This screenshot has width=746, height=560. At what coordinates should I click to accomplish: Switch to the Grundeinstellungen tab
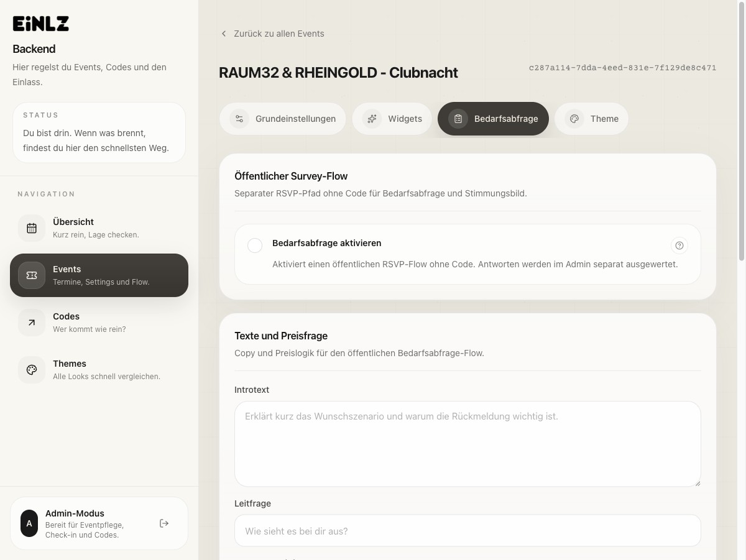pyautogui.click(x=283, y=119)
